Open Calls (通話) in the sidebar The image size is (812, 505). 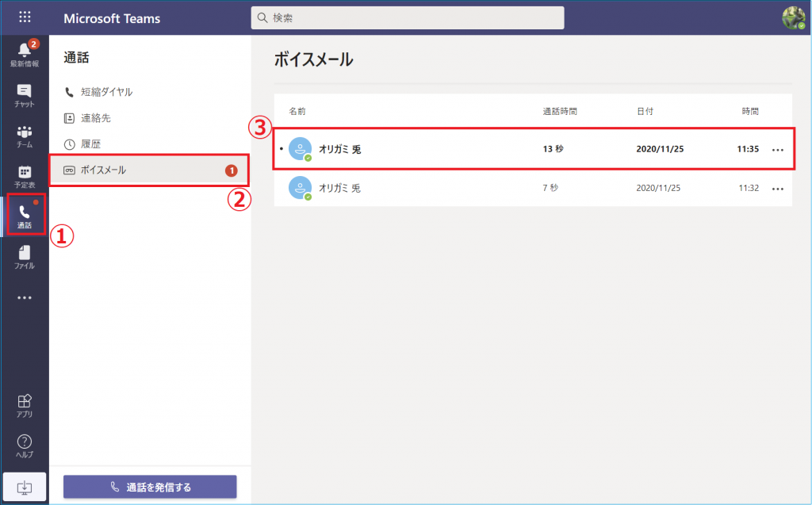[25, 217]
